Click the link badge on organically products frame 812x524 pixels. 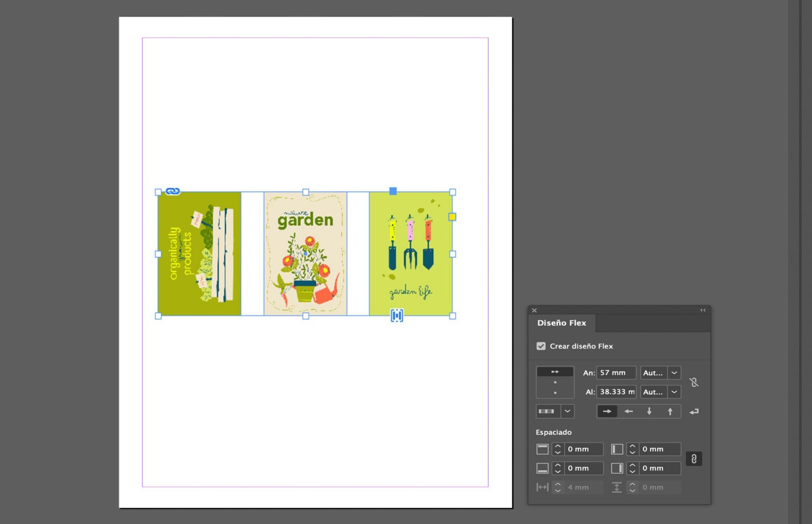click(173, 191)
